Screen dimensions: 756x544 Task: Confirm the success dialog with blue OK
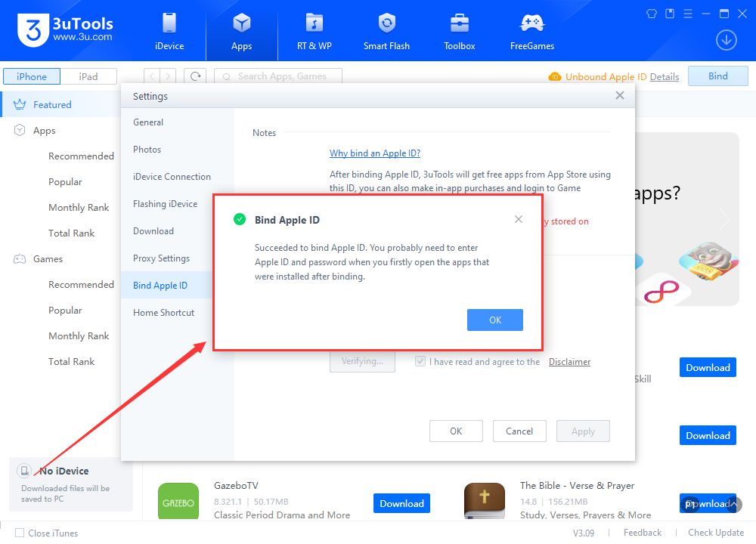pos(494,320)
